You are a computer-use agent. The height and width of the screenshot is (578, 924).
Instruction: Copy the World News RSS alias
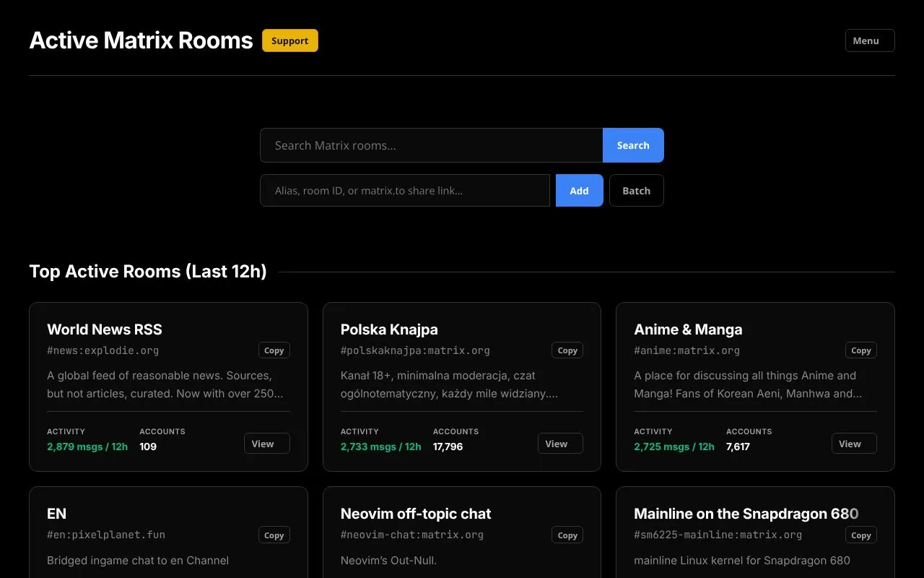[274, 350]
